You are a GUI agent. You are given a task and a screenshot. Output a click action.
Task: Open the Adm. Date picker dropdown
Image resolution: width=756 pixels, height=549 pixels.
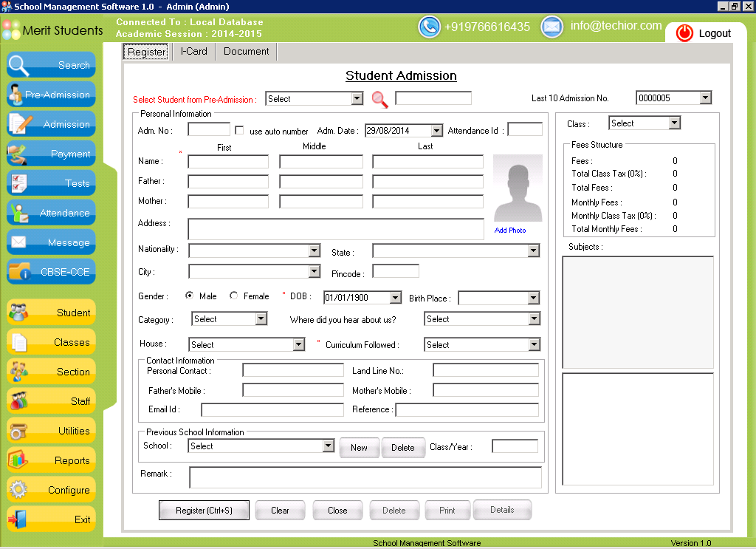click(x=436, y=131)
